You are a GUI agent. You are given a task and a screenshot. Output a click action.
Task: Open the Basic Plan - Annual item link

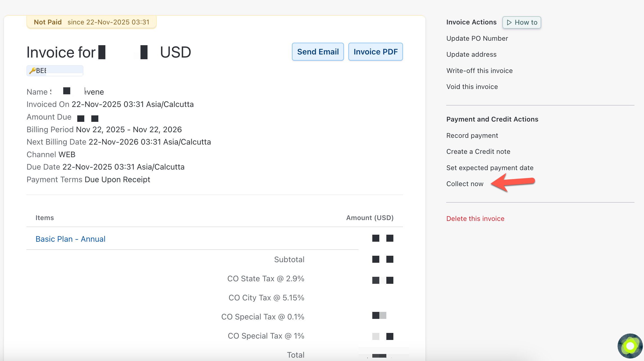tap(71, 239)
